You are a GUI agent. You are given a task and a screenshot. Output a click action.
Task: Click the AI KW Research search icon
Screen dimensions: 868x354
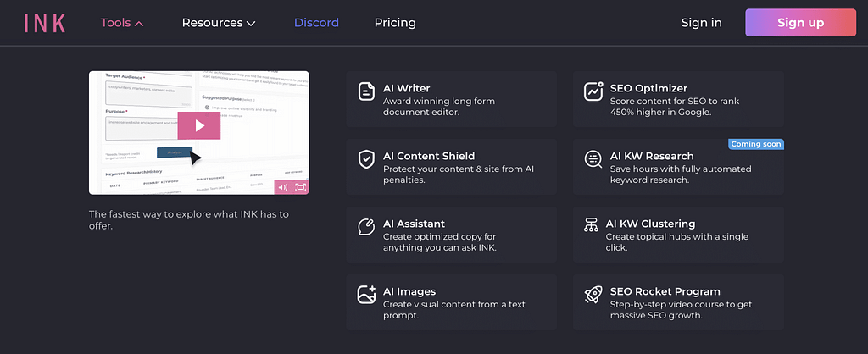coord(593,159)
